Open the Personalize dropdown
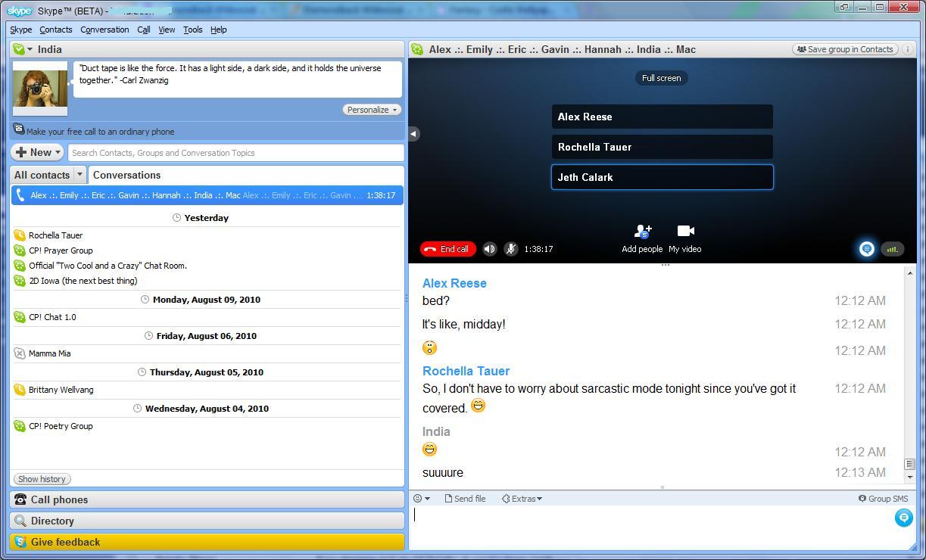The image size is (926, 560). coord(372,110)
